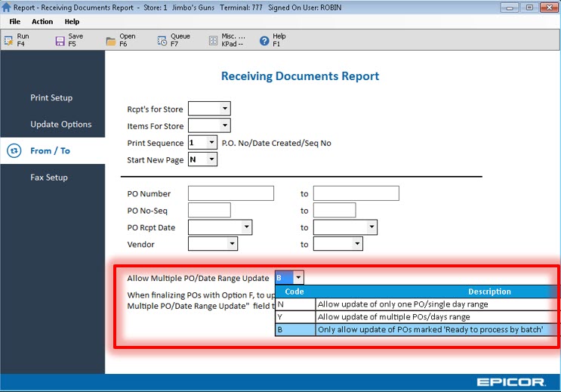The width and height of the screenshot is (561, 392).
Task: Open the File menu
Action: [15, 22]
